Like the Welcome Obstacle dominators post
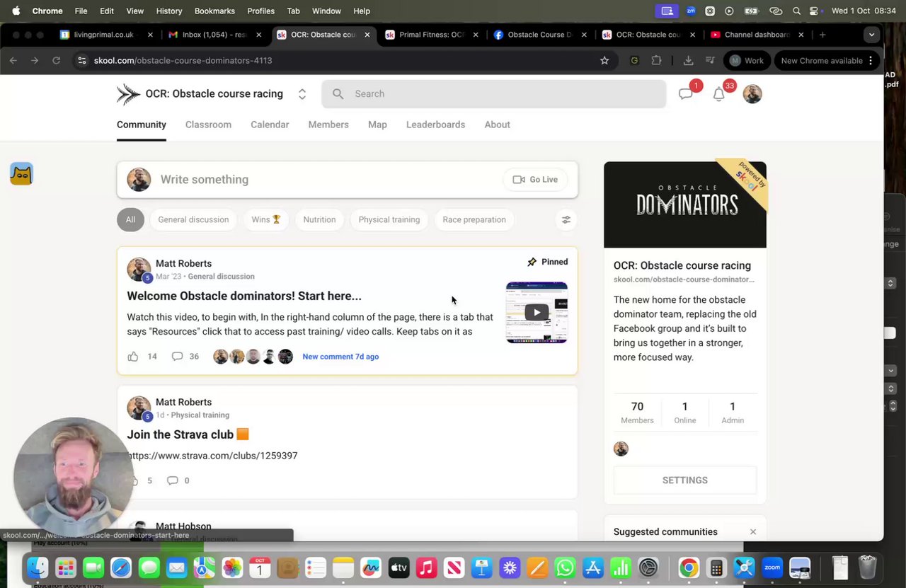Viewport: 906px width, 588px height. tap(133, 357)
